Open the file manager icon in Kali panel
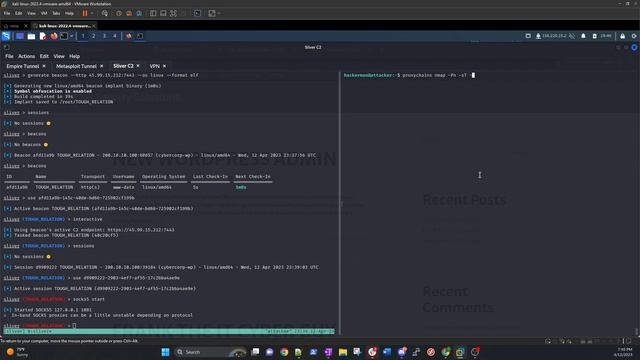640x360 pixels. (31, 36)
